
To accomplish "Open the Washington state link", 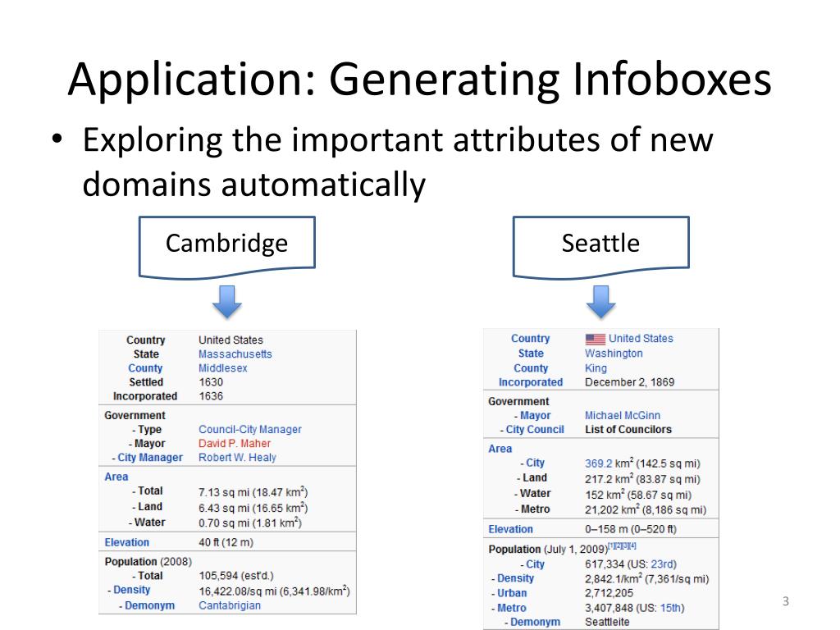I will [x=614, y=354].
